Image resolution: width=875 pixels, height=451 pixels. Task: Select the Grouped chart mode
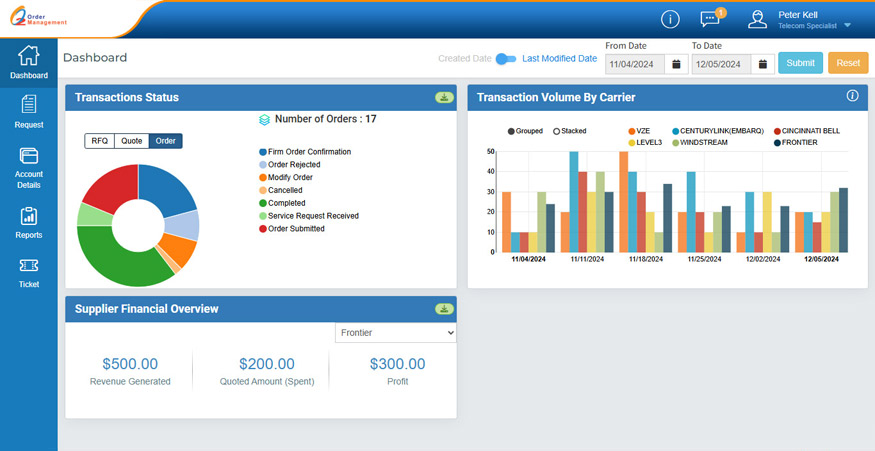click(x=512, y=131)
